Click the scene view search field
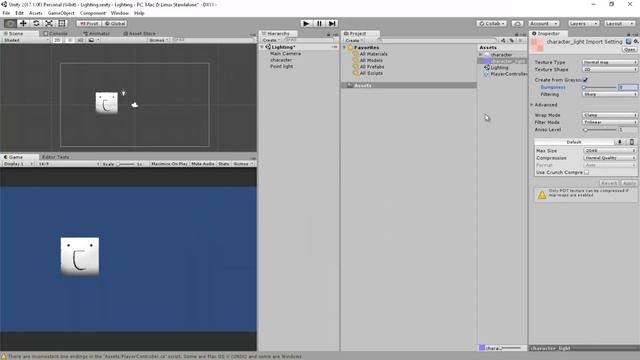This screenshot has height=360, width=640. [213, 40]
